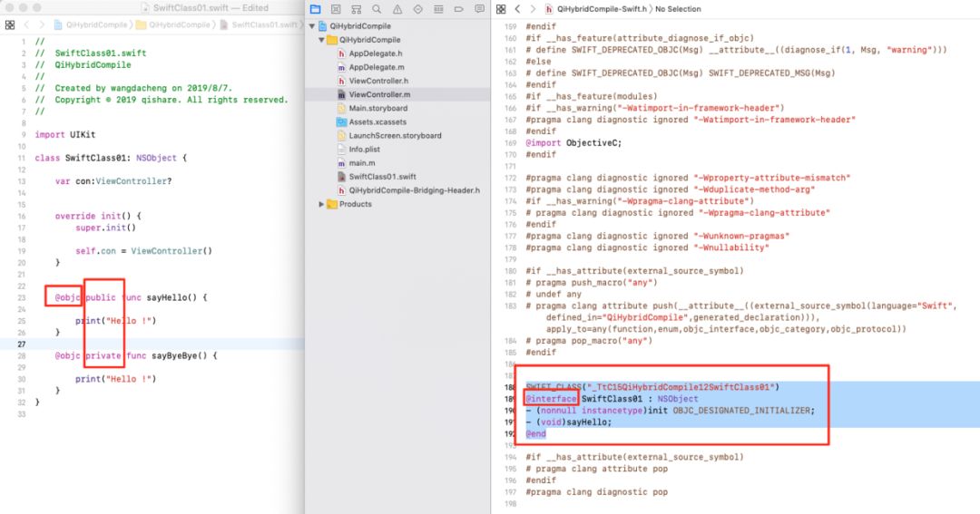Open Assets.xcassets catalog
Screen dimensions: 980x514
[x=377, y=122]
